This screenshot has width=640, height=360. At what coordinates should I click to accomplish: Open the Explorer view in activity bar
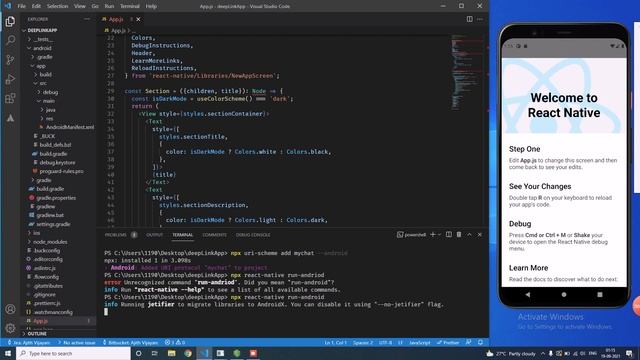[10, 21]
